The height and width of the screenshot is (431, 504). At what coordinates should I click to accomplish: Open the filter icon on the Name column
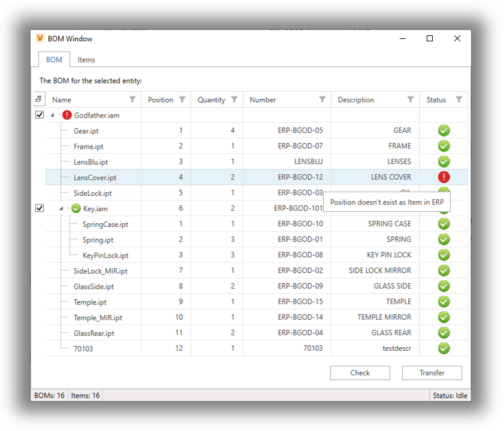(132, 99)
